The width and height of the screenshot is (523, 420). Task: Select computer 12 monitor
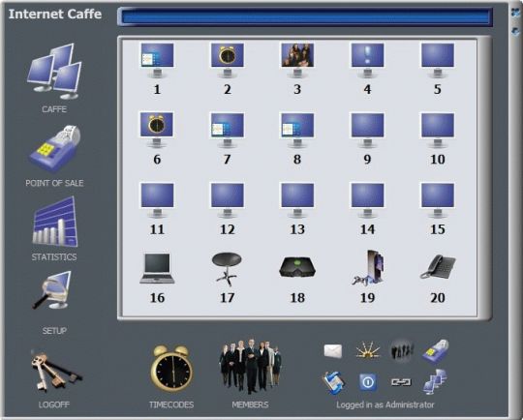click(228, 200)
